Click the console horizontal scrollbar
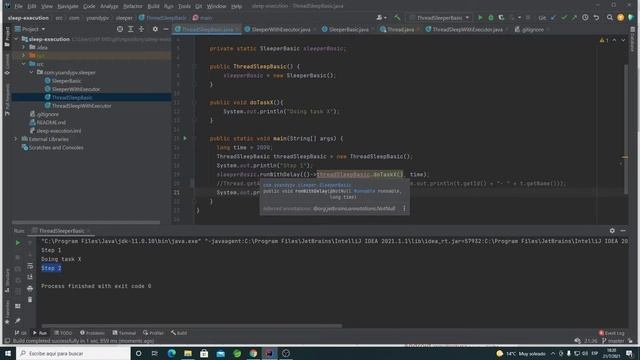Screen dimensions: 640x360 191,326
